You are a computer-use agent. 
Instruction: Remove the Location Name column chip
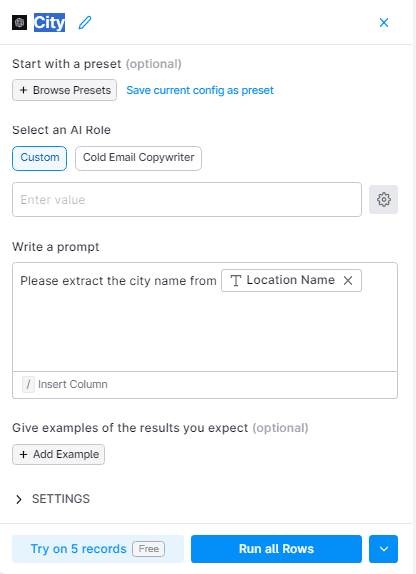348,281
